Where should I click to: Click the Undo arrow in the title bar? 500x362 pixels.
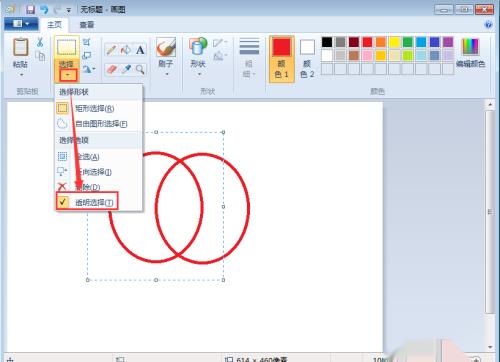tap(44, 9)
